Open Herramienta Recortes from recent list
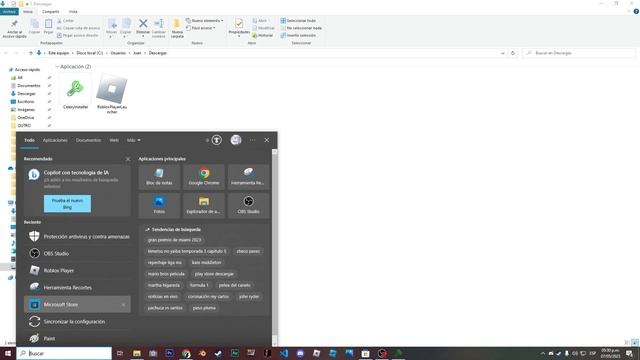The image size is (640, 360). click(78, 287)
